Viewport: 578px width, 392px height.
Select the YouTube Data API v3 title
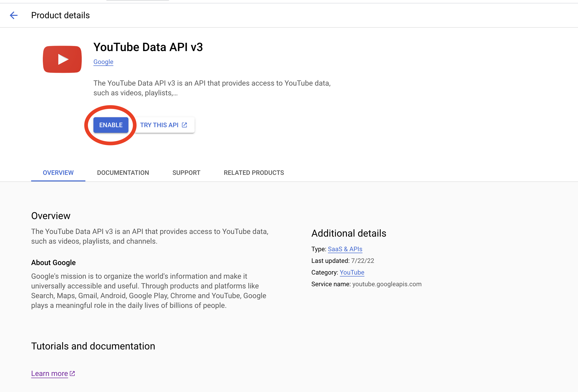click(x=148, y=47)
